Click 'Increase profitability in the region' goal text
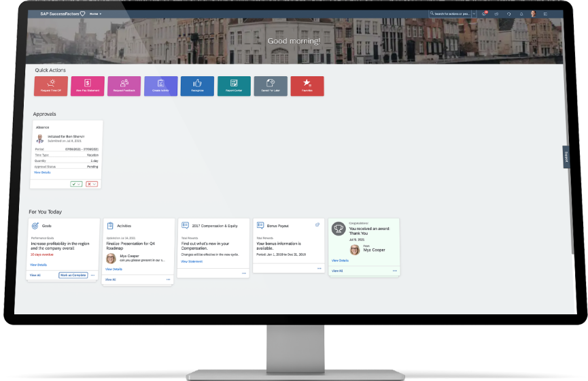This screenshot has width=588, height=381. [x=60, y=246]
